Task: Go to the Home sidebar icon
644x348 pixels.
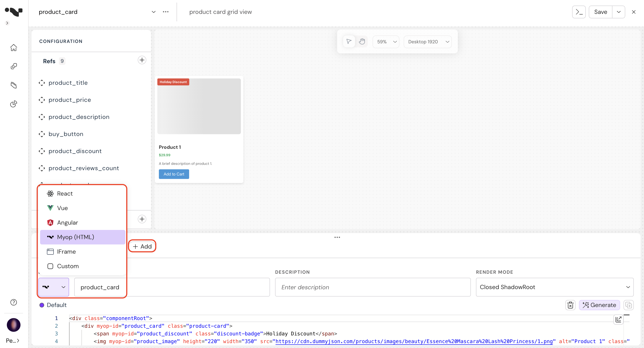Action: 14,48
